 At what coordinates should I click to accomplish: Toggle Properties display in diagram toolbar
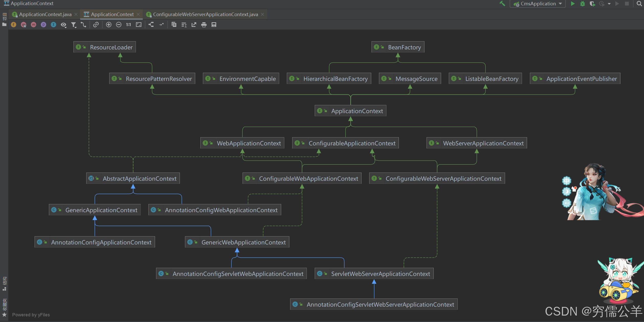click(x=43, y=25)
